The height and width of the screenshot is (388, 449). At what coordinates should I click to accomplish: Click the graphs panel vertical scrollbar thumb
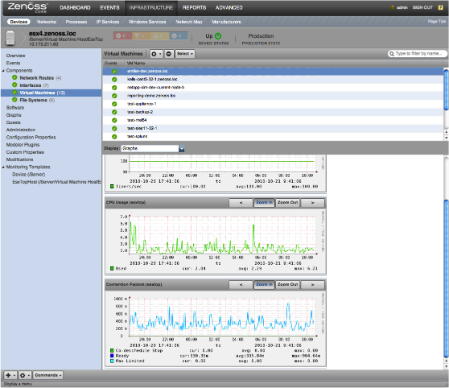click(x=446, y=278)
